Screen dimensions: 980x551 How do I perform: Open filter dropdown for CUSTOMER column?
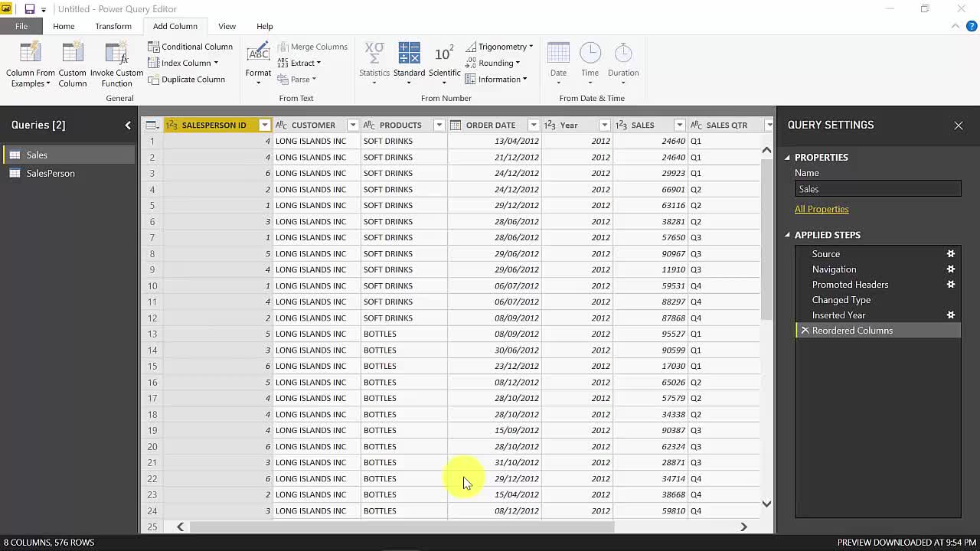point(352,125)
